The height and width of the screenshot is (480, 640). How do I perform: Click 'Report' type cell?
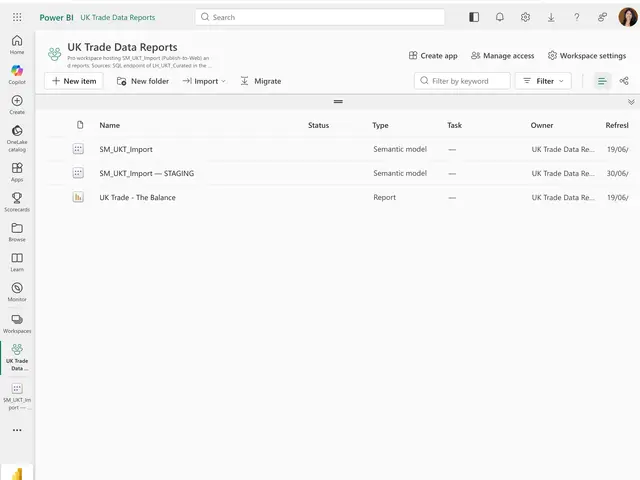tap(384, 198)
